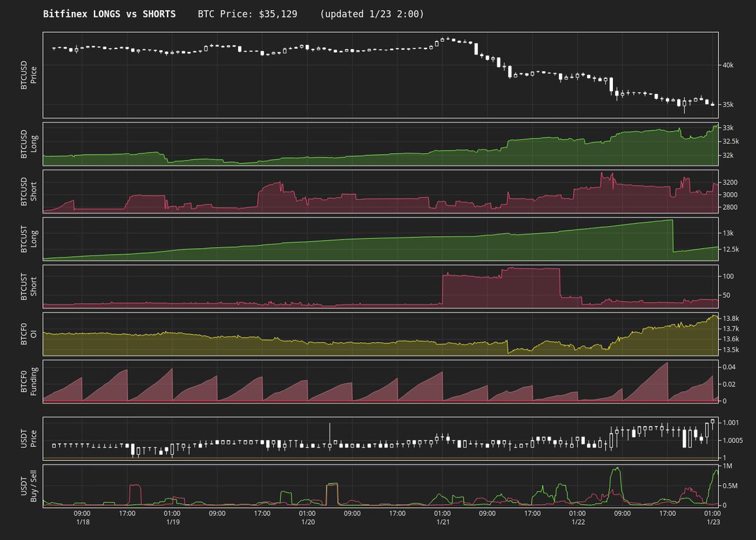
Task: Click the "1.0005" USDT price axis tick
Action: [x=733, y=440]
